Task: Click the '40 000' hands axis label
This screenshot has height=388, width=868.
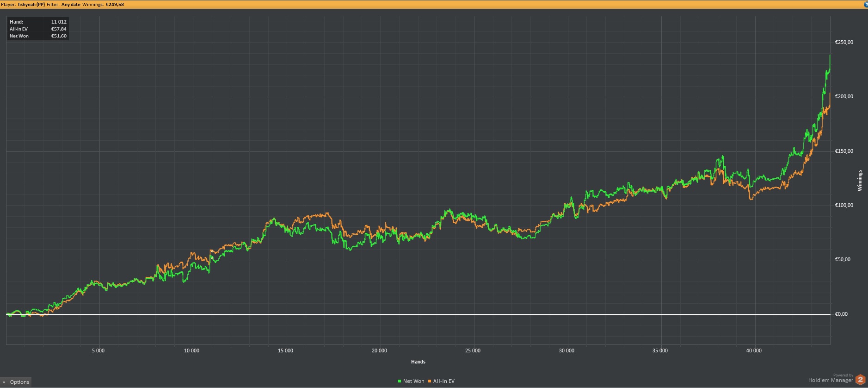Action: click(x=754, y=350)
